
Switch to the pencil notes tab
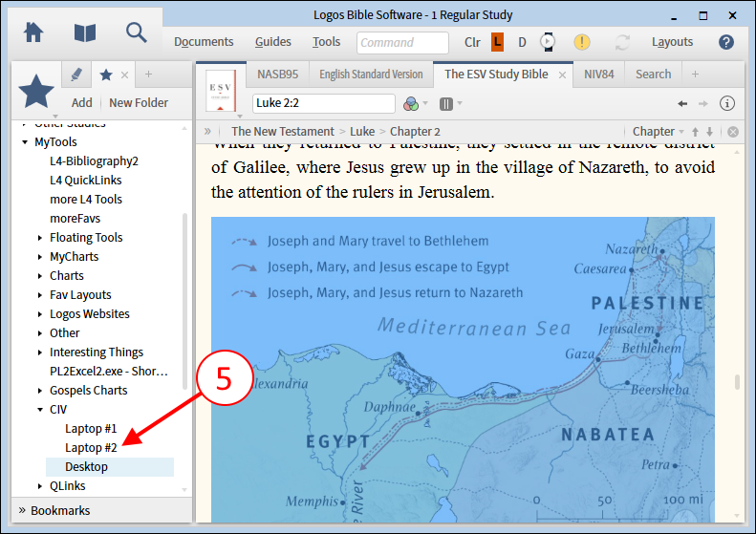pyautogui.click(x=76, y=75)
